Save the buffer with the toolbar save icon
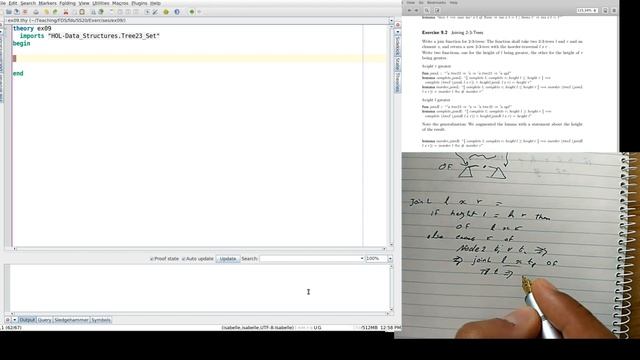 [17, 12]
